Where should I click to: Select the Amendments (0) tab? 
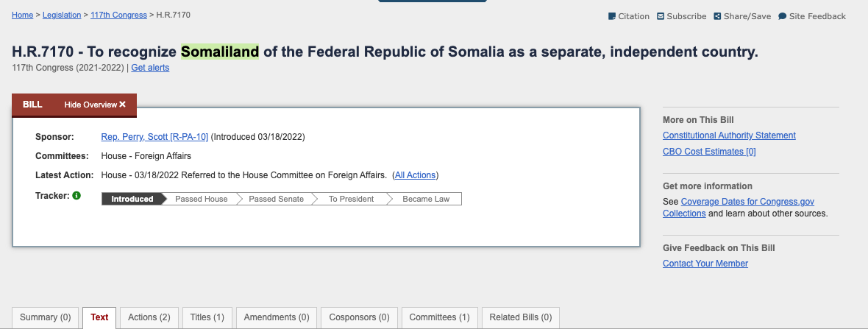[277, 318]
